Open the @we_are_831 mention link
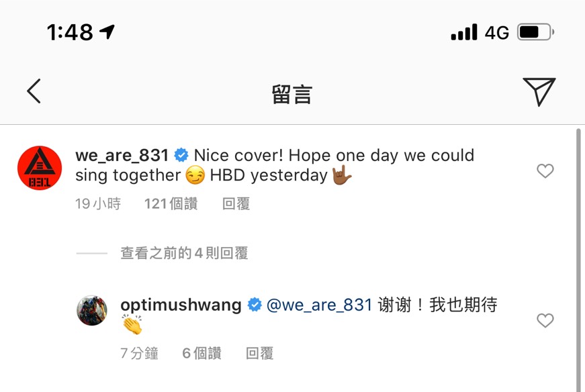 click(319, 305)
